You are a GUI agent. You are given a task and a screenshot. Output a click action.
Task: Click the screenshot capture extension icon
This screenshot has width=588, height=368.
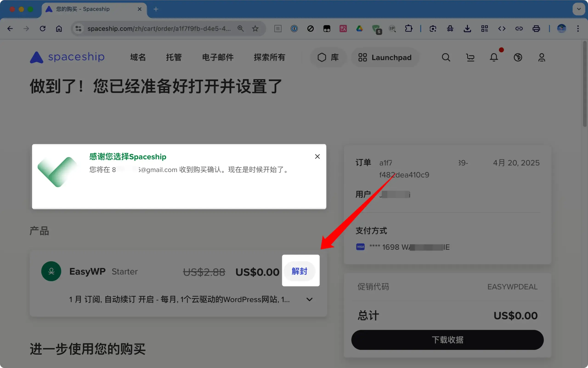point(433,29)
